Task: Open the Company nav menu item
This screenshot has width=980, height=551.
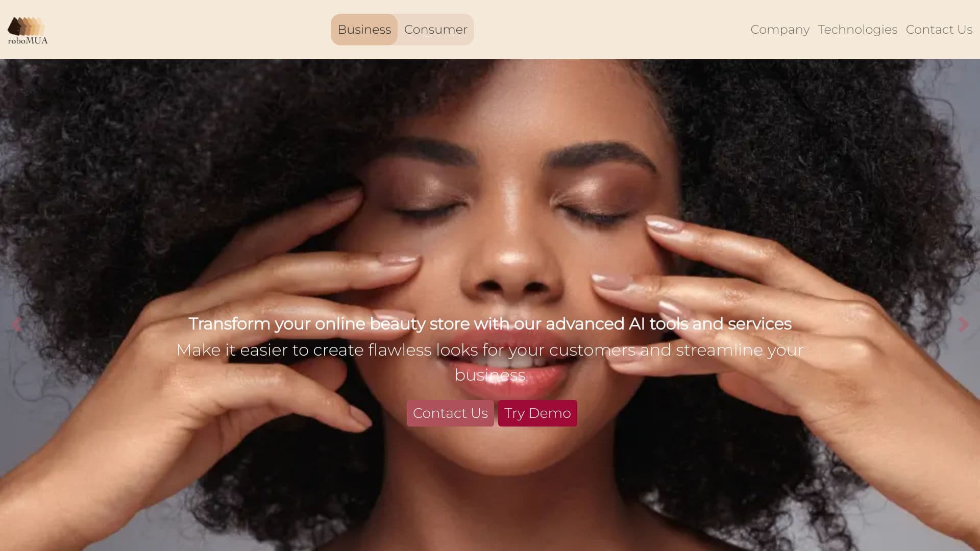Action: 779,30
